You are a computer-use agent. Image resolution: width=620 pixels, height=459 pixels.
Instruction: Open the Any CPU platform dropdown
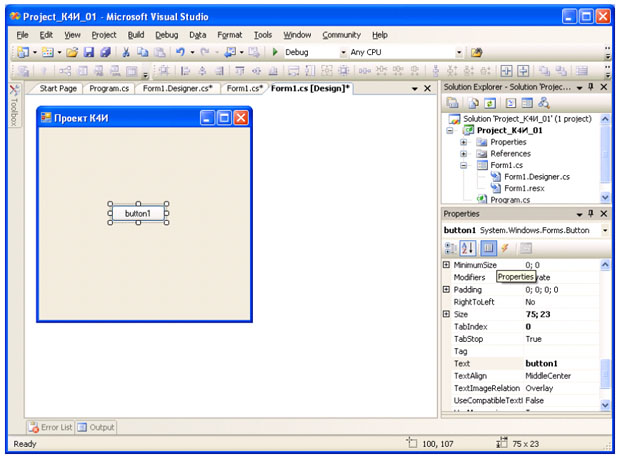[459, 52]
